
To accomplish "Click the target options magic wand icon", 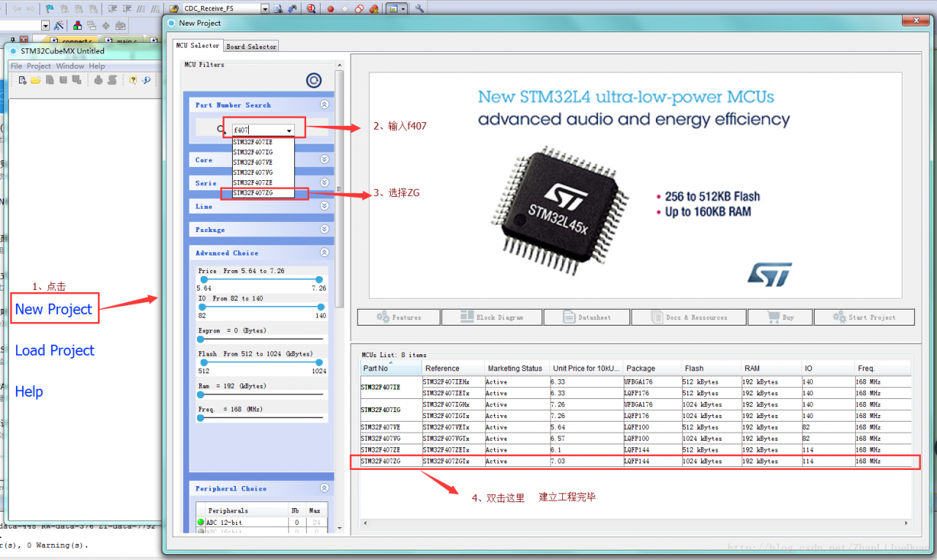I will point(59,26).
